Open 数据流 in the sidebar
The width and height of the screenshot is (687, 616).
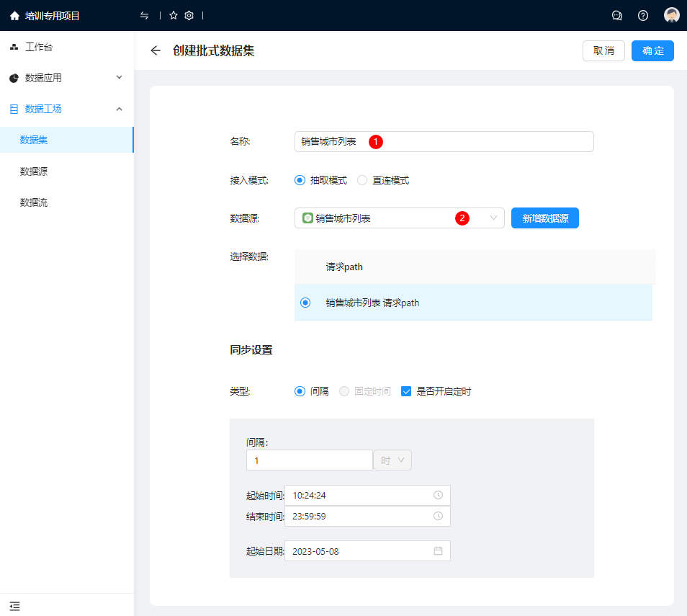pos(34,202)
